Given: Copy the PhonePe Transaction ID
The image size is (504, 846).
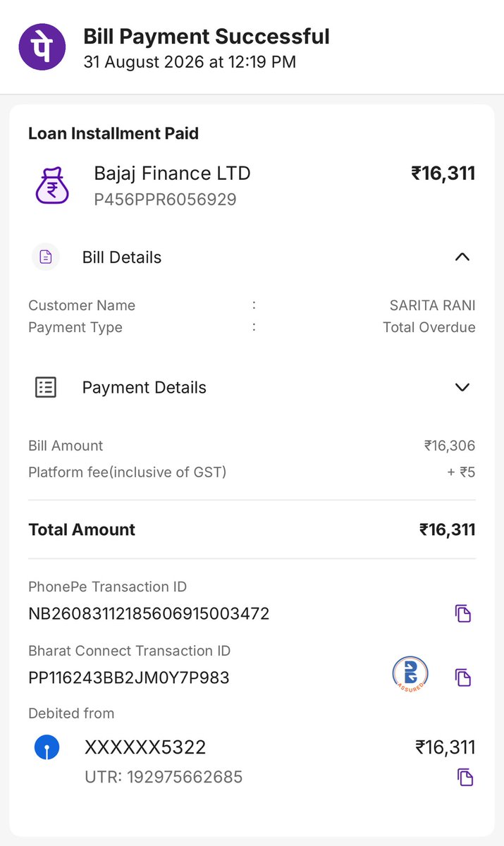Looking at the screenshot, I should [462, 613].
